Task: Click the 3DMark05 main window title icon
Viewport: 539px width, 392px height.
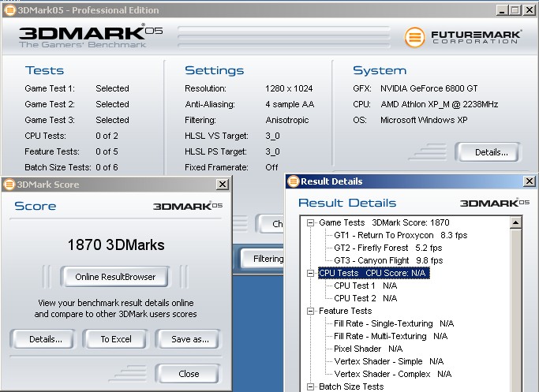Action: point(9,10)
